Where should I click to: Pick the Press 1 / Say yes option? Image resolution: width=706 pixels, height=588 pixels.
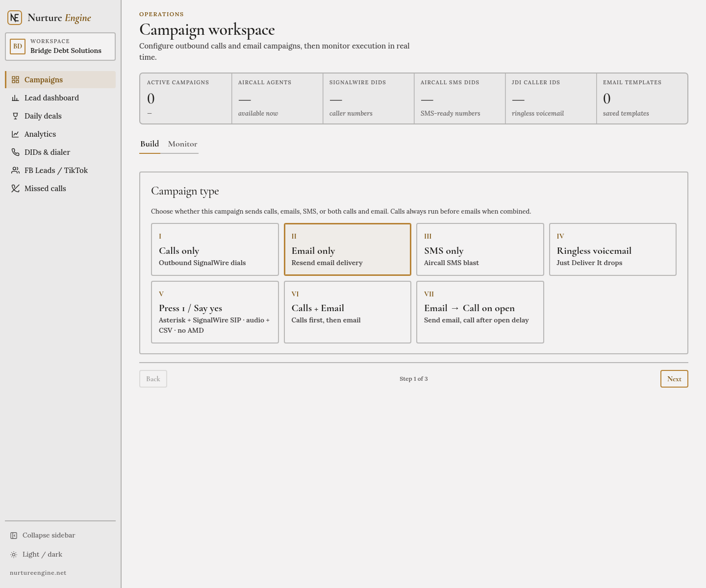click(215, 312)
